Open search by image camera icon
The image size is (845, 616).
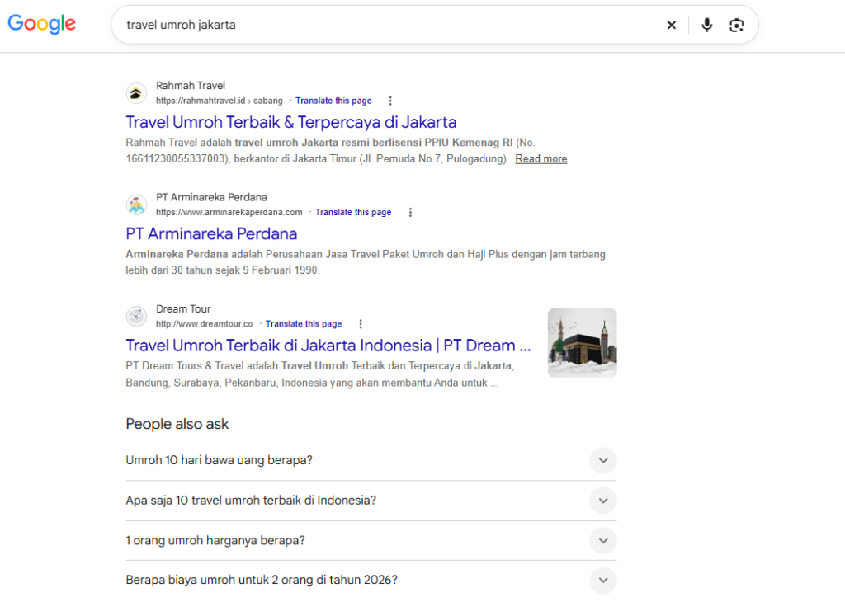[x=736, y=25]
